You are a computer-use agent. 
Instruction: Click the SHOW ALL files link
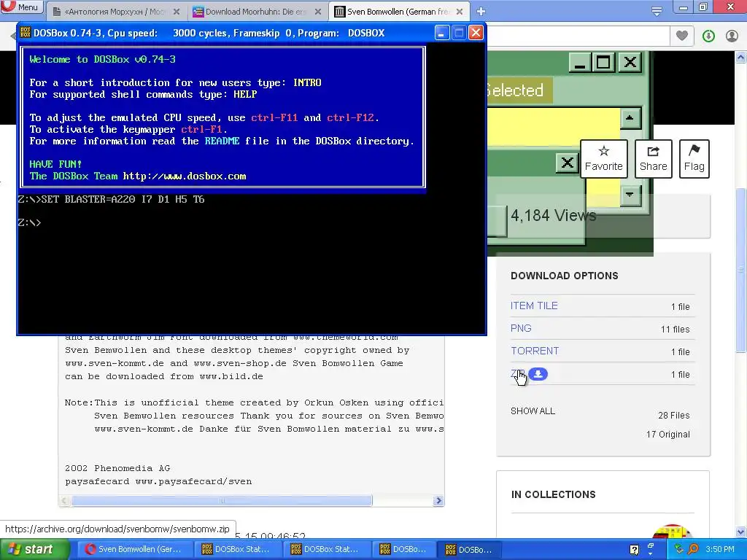(533, 411)
